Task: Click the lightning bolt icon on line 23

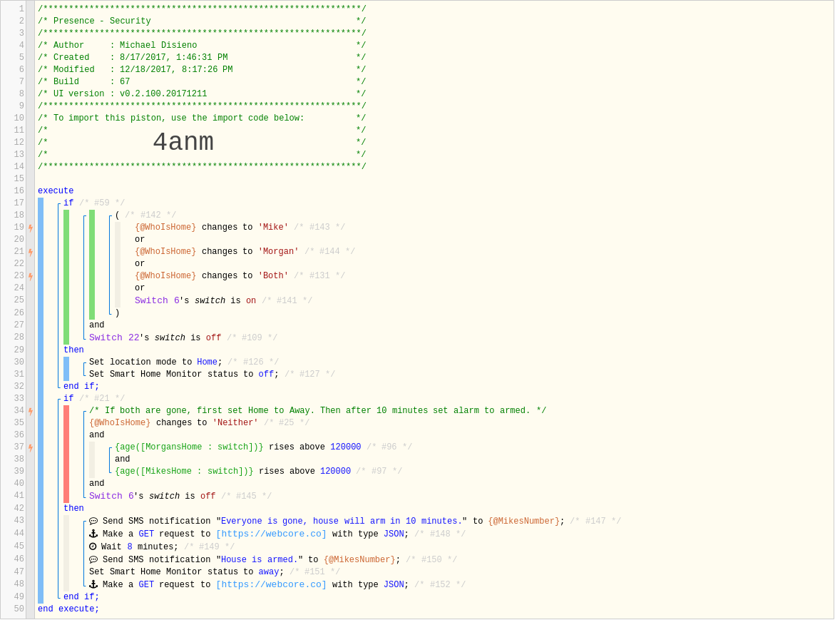Action: pos(31,277)
